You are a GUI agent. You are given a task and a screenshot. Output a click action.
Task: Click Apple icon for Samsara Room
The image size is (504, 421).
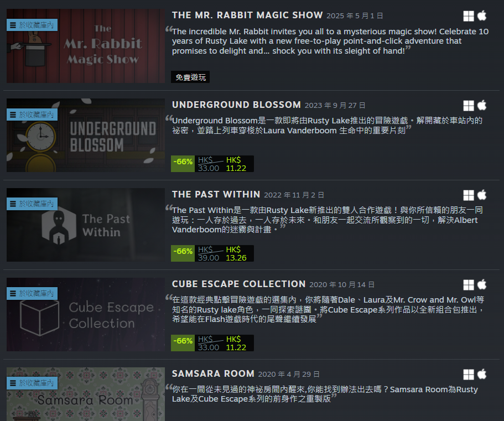(x=481, y=374)
